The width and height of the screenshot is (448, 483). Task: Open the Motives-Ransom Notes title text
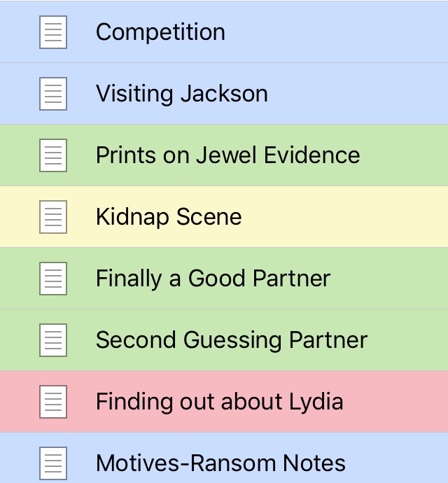click(x=220, y=463)
